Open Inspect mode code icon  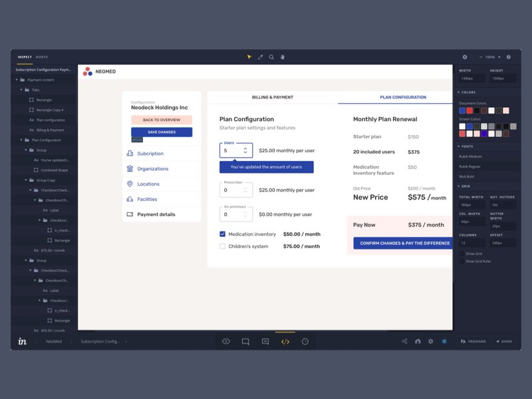[x=285, y=341]
